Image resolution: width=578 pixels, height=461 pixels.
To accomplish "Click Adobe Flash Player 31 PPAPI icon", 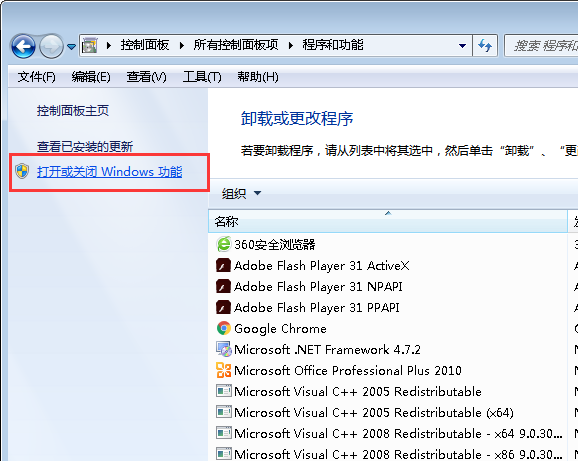I will (223, 307).
